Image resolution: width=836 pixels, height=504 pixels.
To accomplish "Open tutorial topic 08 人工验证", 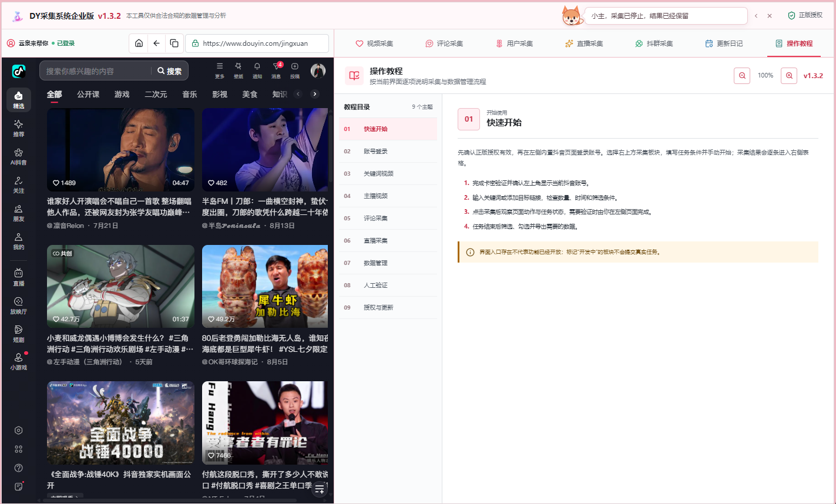I will (388, 285).
